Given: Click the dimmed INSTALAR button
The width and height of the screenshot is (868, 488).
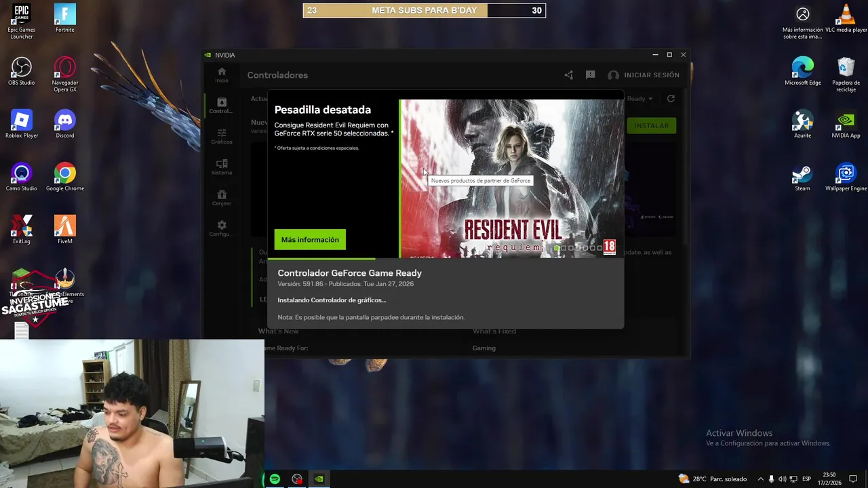Looking at the screenshot, I should 651,125.
